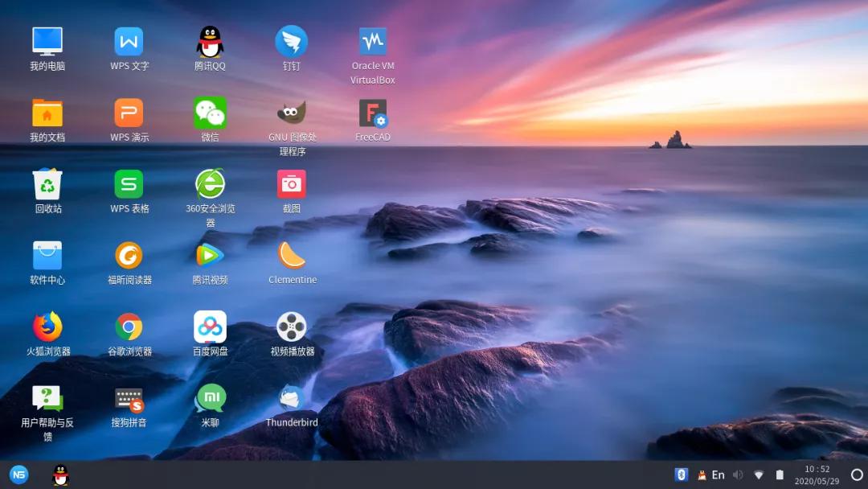
Task: Open the 回收站 recycle bin
Action: (x=47, y=184)
